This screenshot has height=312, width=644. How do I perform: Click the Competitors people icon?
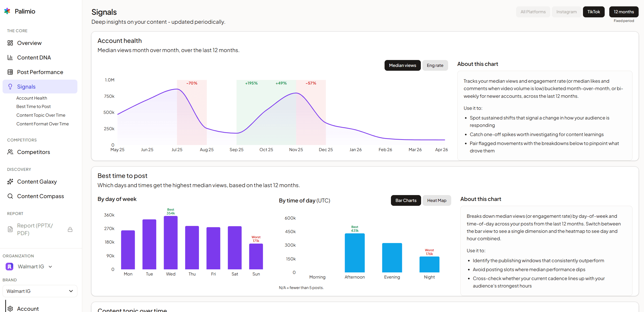10,152
